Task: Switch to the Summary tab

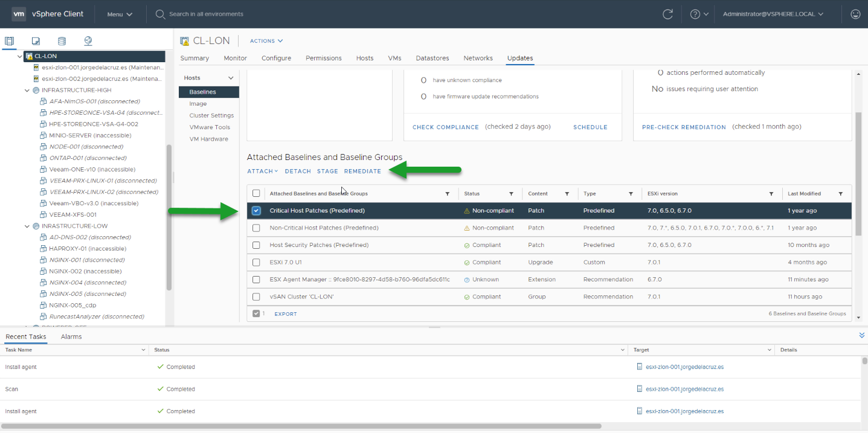Action: 194,58
